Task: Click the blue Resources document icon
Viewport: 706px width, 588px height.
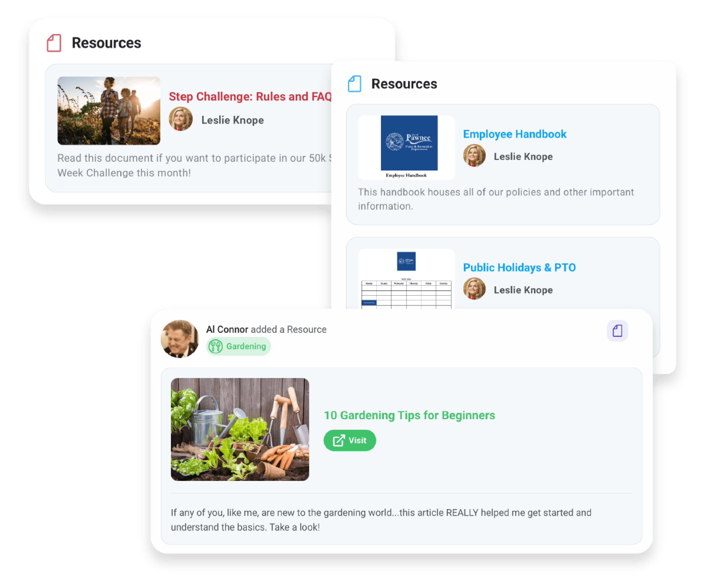Action: point(355,84)
